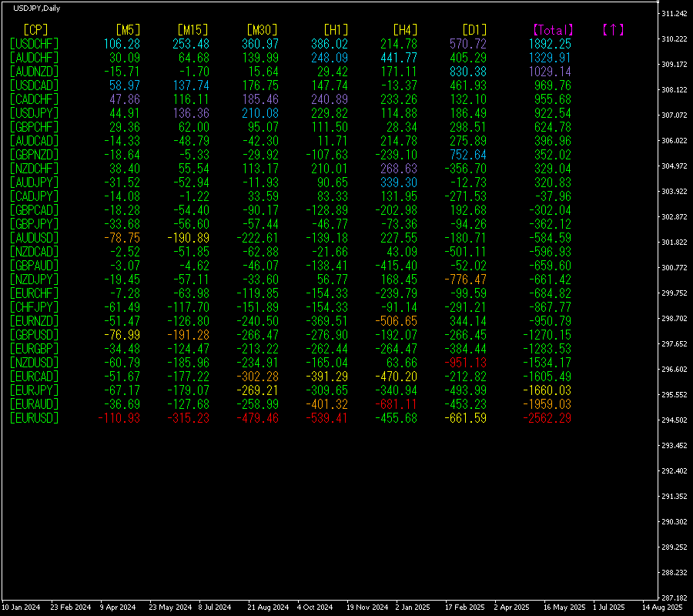This screenshot has width=693, height=616.
Task: Click EURUSD total value -2562.29
Action: pyautogui.click(x=547, y=418)
